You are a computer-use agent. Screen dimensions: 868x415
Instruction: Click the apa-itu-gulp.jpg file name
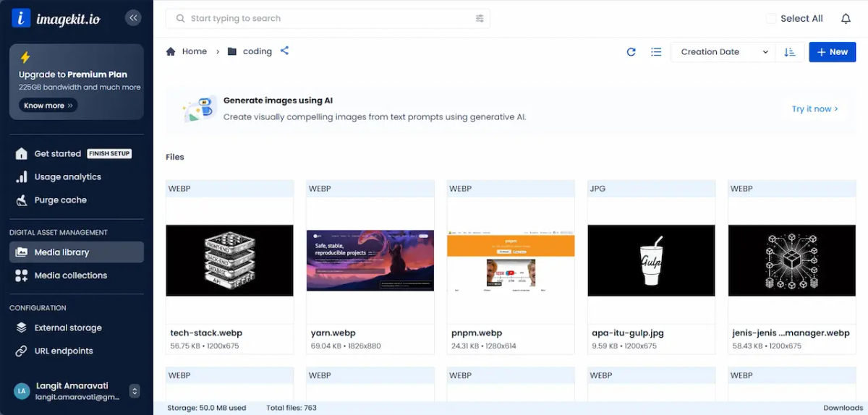pos(628,333)
